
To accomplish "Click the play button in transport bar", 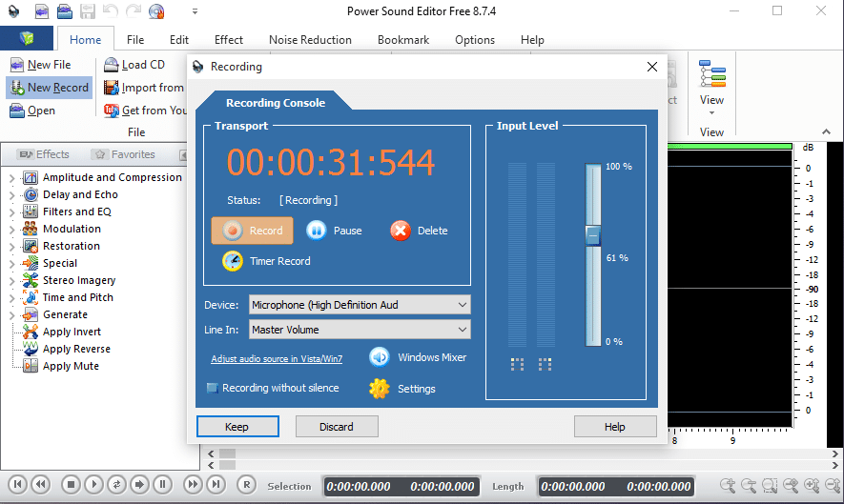I will [93, 485].
